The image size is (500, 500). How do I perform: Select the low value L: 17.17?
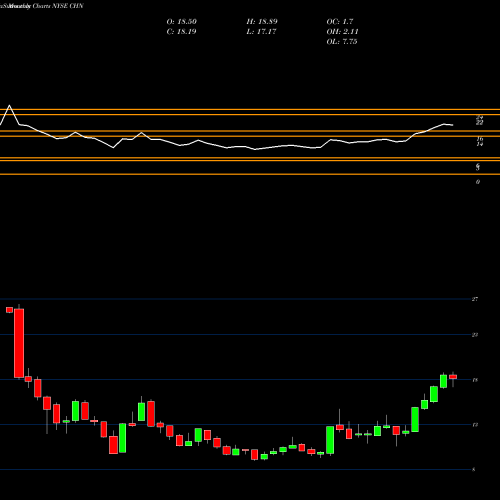coord(262,32)
